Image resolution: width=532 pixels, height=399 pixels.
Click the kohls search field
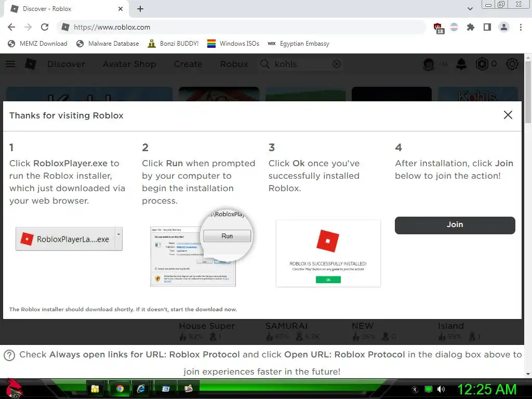300,64
